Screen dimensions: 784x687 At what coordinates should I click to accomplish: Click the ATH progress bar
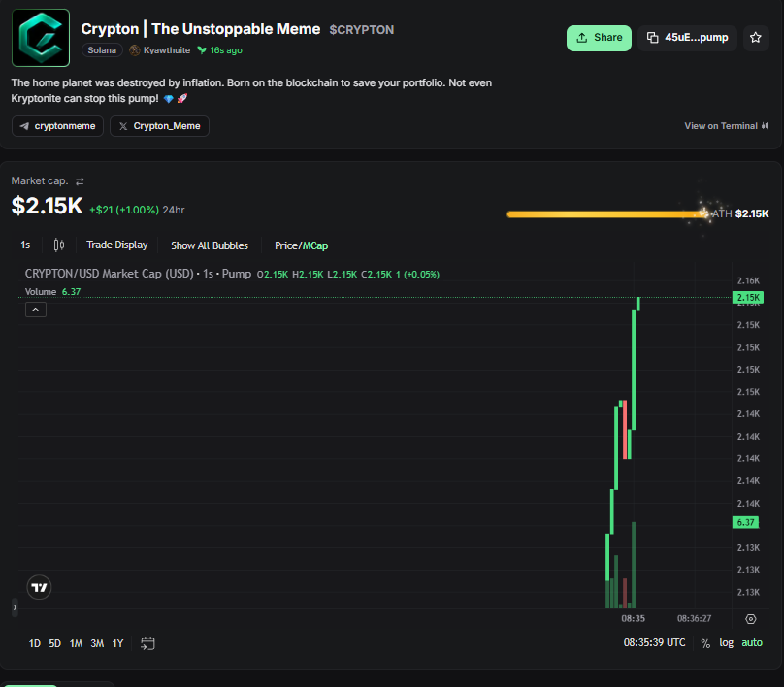[606, 214]
